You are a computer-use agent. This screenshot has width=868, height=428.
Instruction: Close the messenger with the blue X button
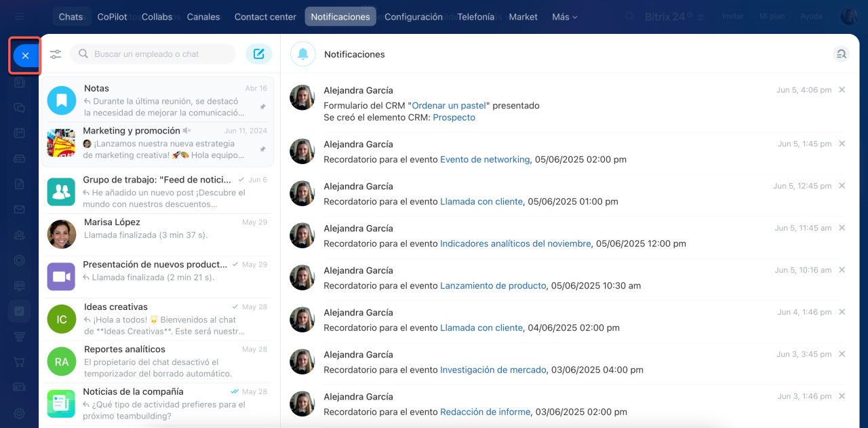tap(25, 56)
